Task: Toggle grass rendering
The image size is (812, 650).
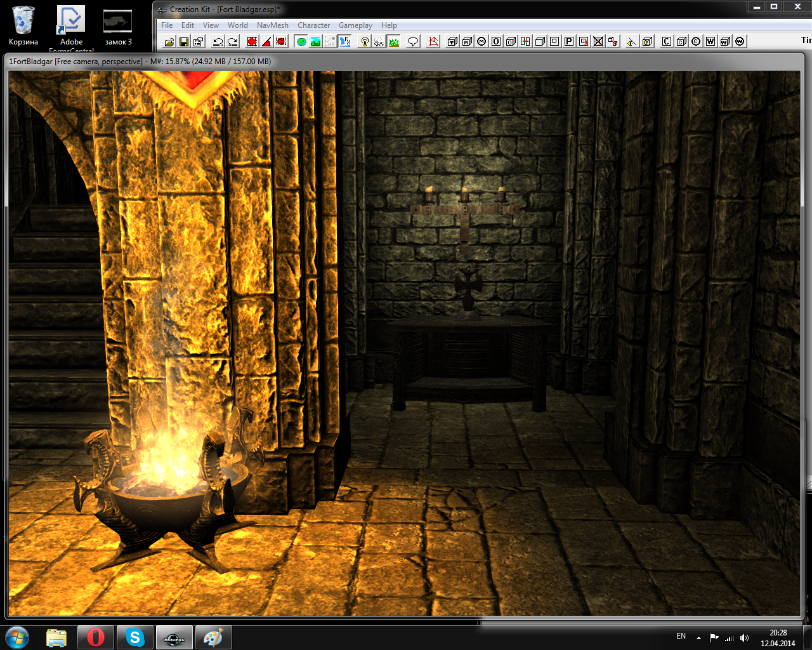Action: point(393,41)
